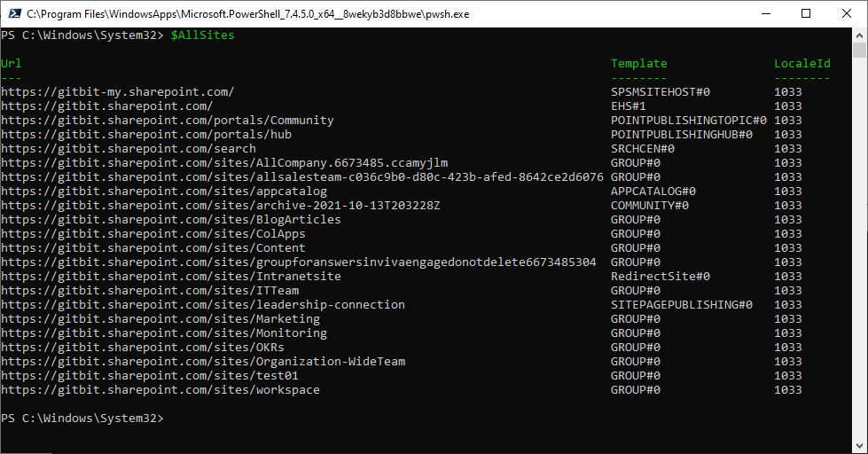This screenshot has width=868, height=454.
Task: Click the groupforanswersinvivaengagedonotdelete site URL
Action: (299, 262)
